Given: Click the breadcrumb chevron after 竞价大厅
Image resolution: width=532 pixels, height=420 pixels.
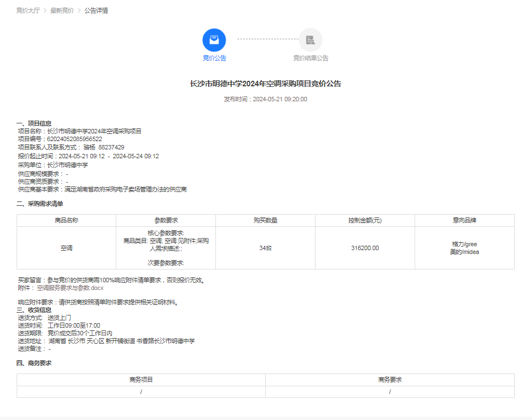Looking at the screenshot, I should click(45, 11).
